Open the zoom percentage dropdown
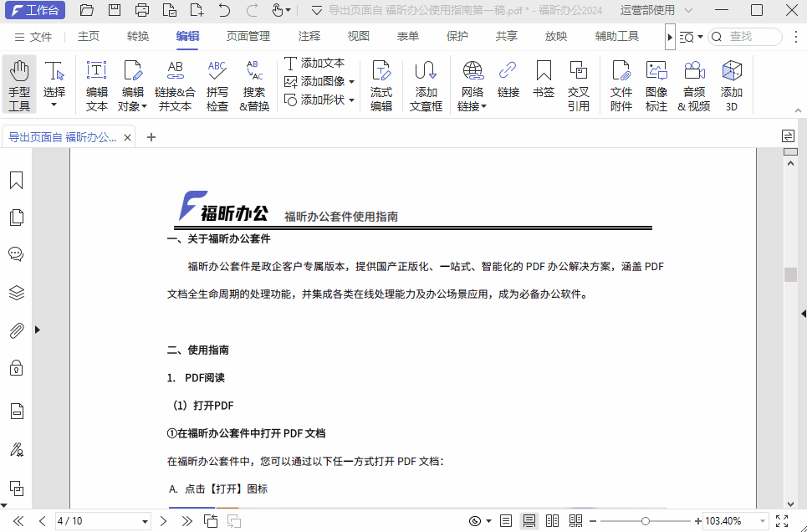 coord(763,521)
